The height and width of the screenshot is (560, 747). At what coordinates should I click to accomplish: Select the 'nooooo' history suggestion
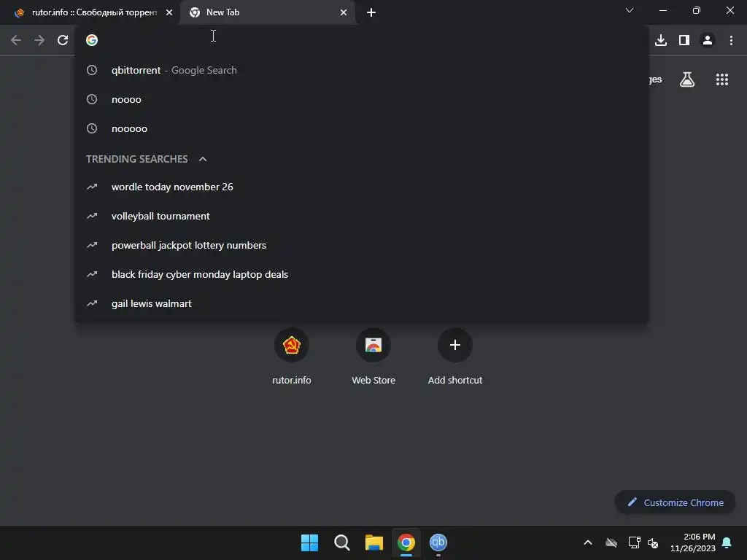coord(362,128)
